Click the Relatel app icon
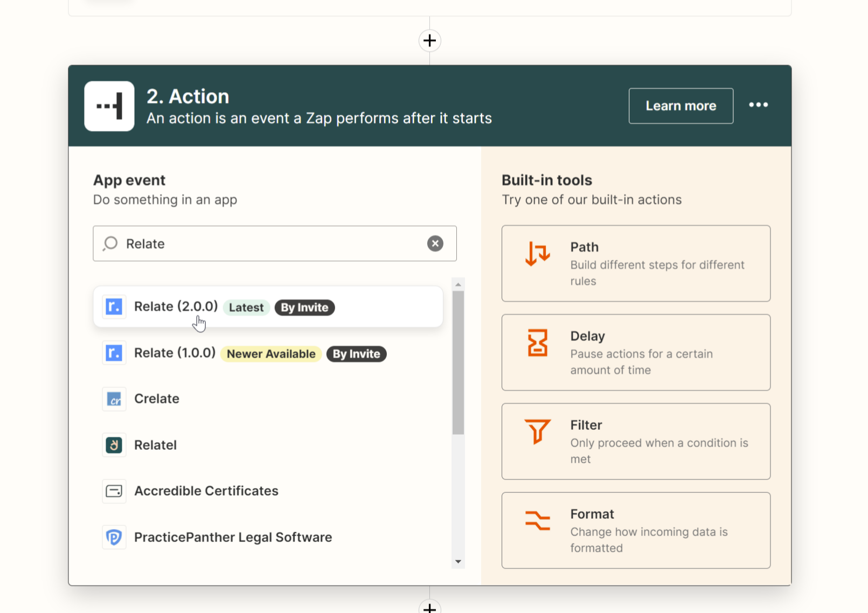Viewport: 868px width, 613px height. coord(114,445)
